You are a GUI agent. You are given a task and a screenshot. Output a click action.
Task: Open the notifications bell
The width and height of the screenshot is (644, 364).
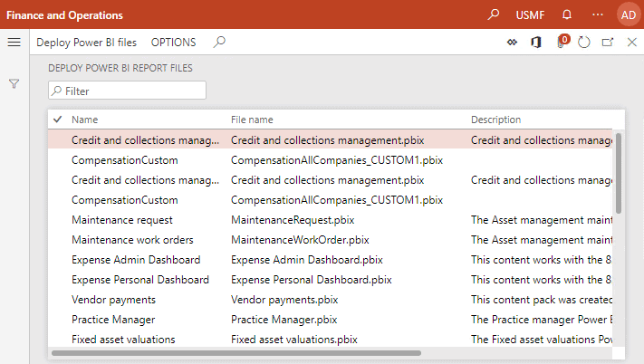pyautogui.click(x=567, y=14)
